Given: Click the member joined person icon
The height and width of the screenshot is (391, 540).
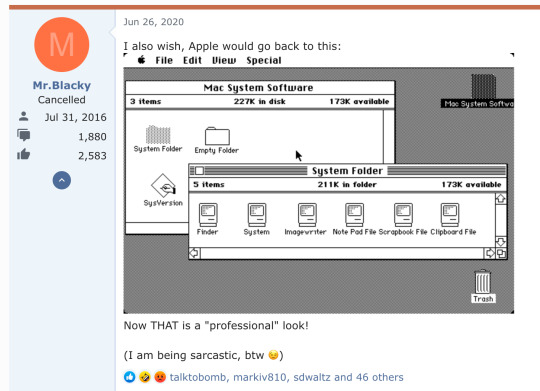Looking at the screenshot, I should [23, 116].
